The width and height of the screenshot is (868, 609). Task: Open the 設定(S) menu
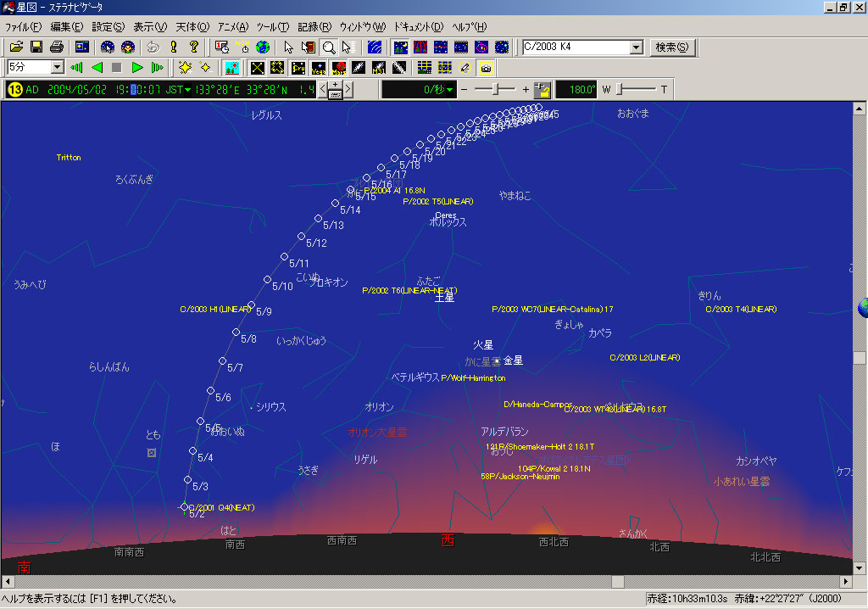pos(108,26)
